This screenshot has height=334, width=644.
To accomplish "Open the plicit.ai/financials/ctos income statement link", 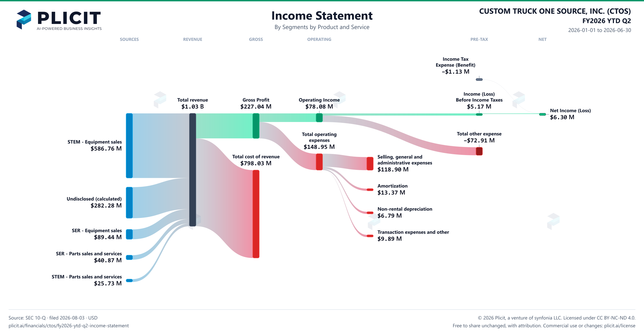I will tap(69, 326).
